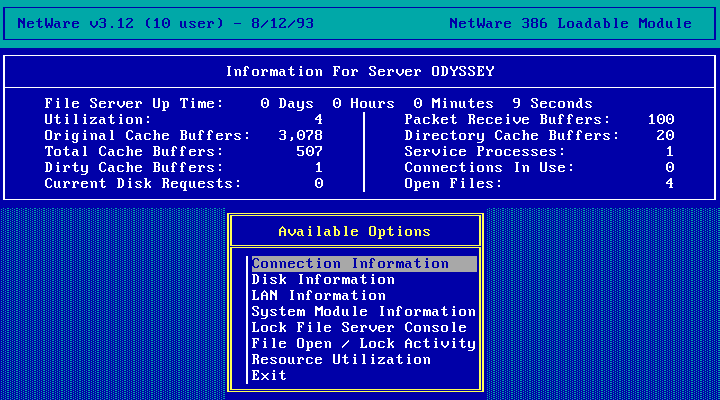Click 'NetWare 386 Loadable Module' text
720x400 pixels.
(570, 23)
